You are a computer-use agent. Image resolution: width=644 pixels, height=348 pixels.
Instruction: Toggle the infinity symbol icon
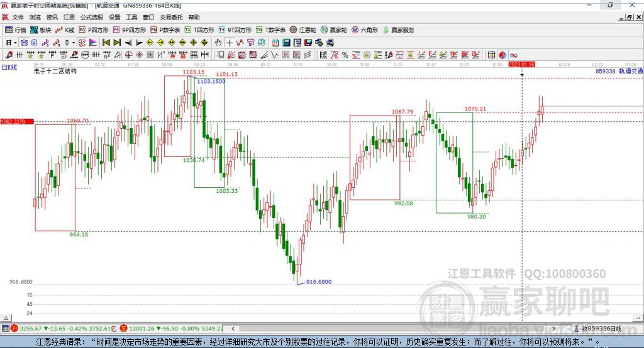[x=514, y=55]
